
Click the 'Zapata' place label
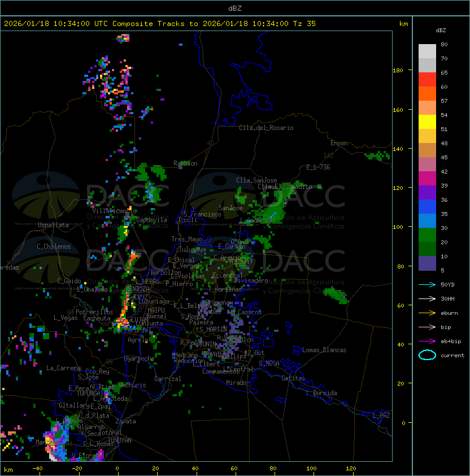click(125, 421)
